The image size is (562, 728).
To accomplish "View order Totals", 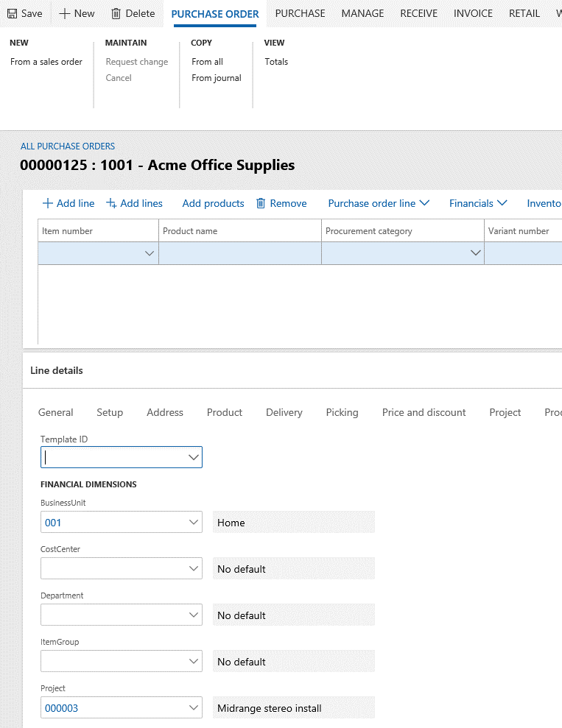I will [x=276, y=62].
